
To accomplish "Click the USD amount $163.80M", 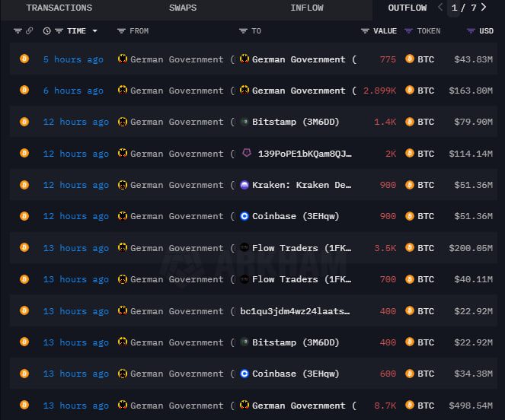I will (x=471, y=91).
